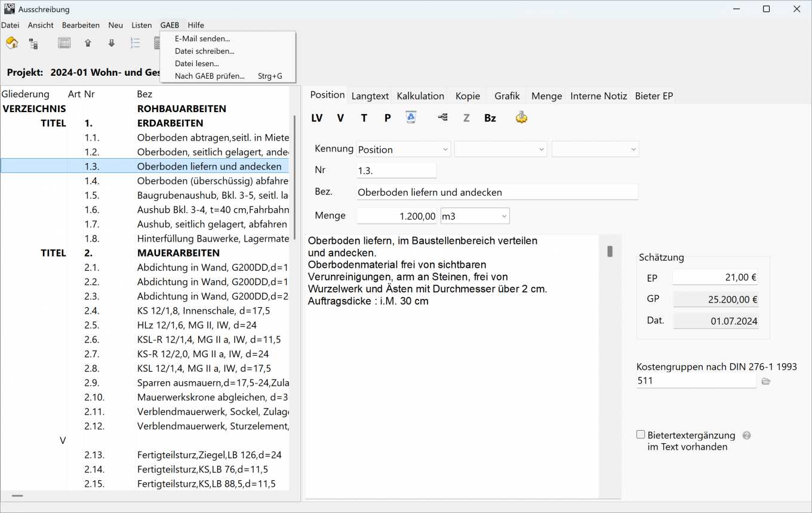Click the long text vertical scrollbar thumb
This screenshot has width=812, height=513.
point(610,252)
